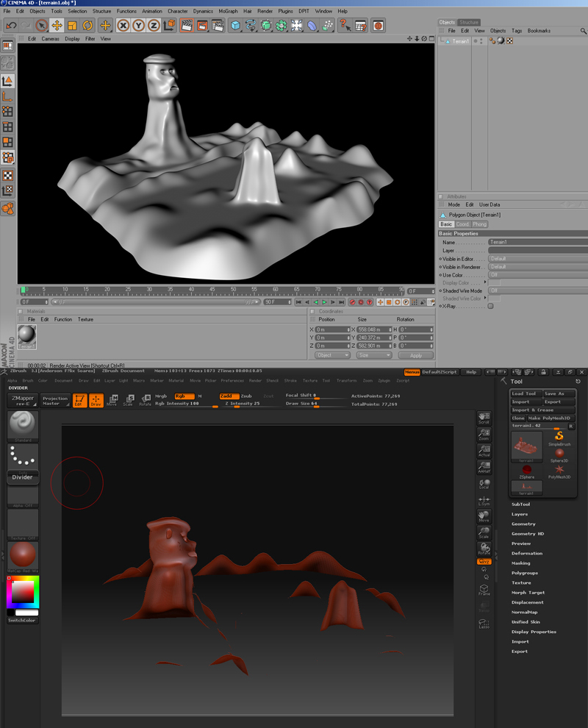Click the X Size field showing 558.048 m
Screen dimensions: 588x728
coord(374,329)
